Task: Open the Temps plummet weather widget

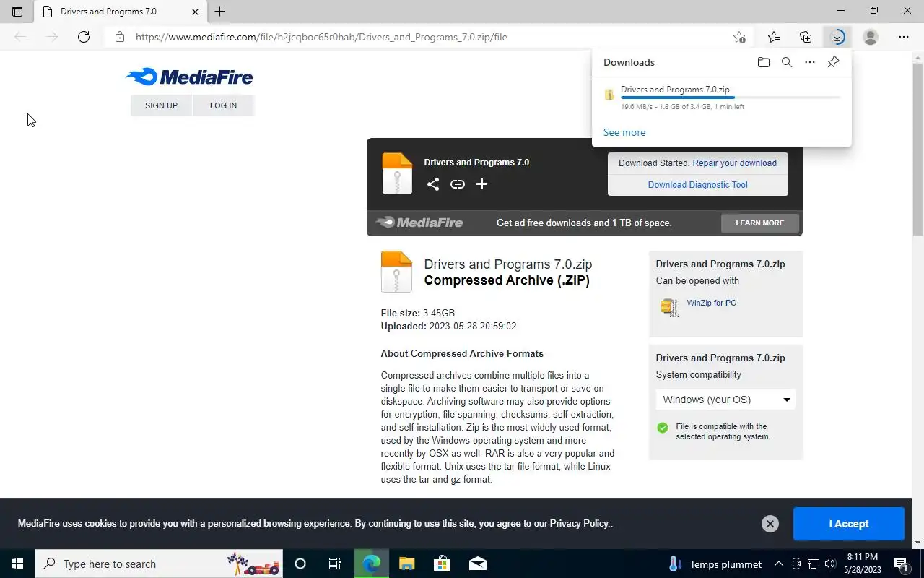Action: [x=714, y=564]
